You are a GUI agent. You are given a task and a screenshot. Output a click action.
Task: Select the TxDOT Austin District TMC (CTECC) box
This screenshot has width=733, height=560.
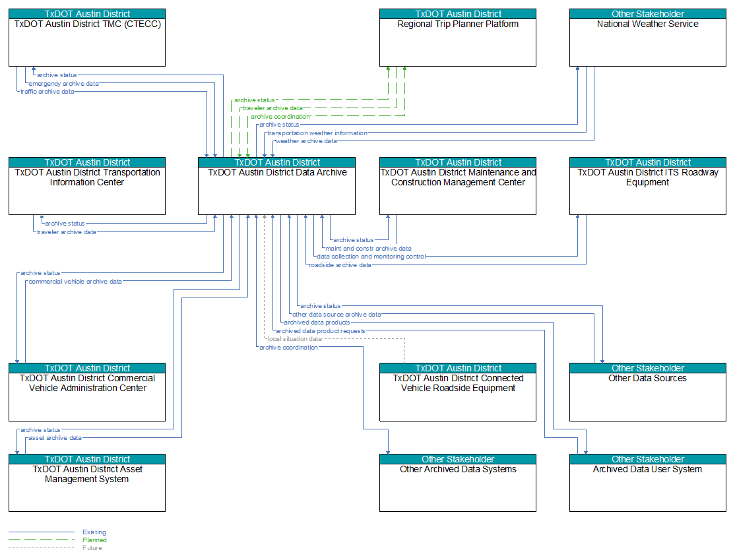pos(87,38)
